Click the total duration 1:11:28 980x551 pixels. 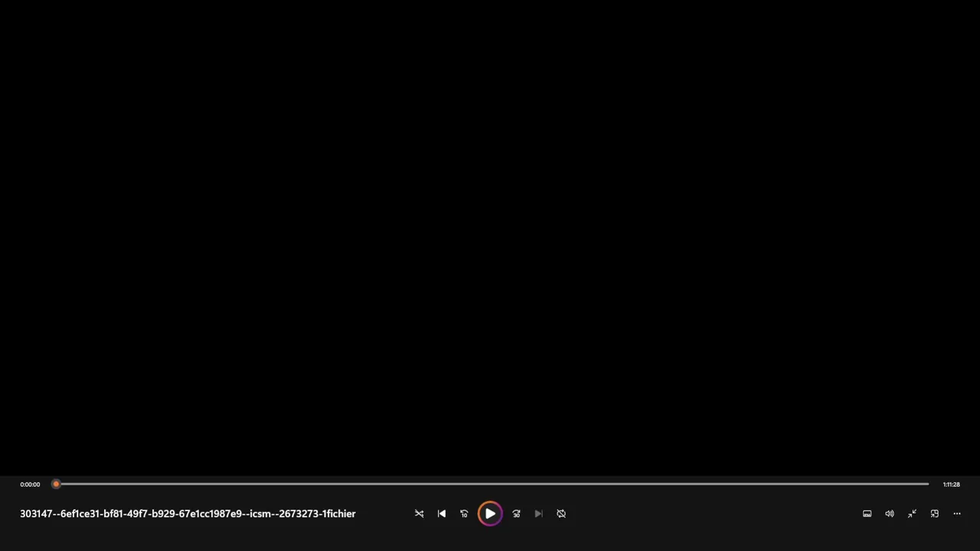coord(951,484)
